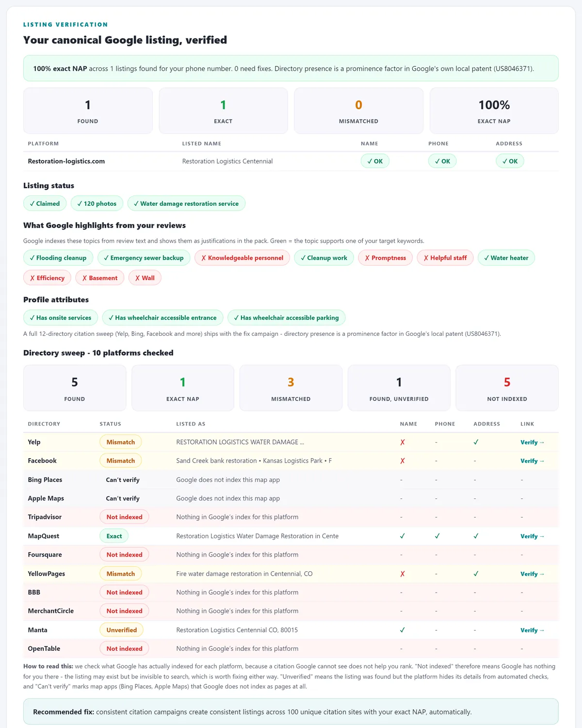Select the Basement topic chip
The height and width of the screenshot is (728, 582).
pyautogui.click(x=100, y=278)
